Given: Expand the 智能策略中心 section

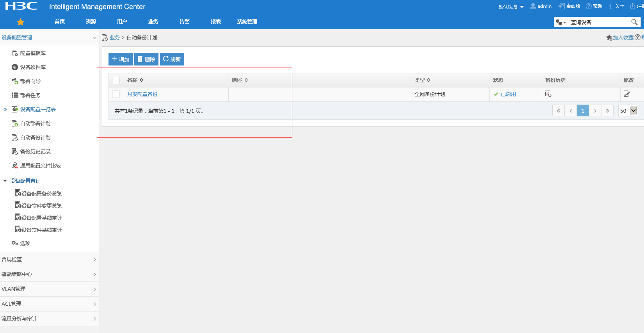Looking at the screenshot, I should 49,274.
